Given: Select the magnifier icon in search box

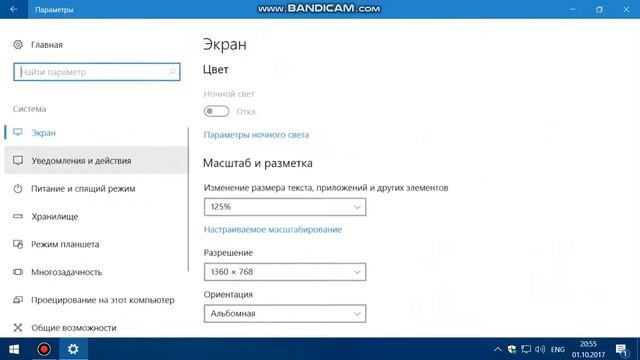Looking at the screenshot, I should [172, 72].
